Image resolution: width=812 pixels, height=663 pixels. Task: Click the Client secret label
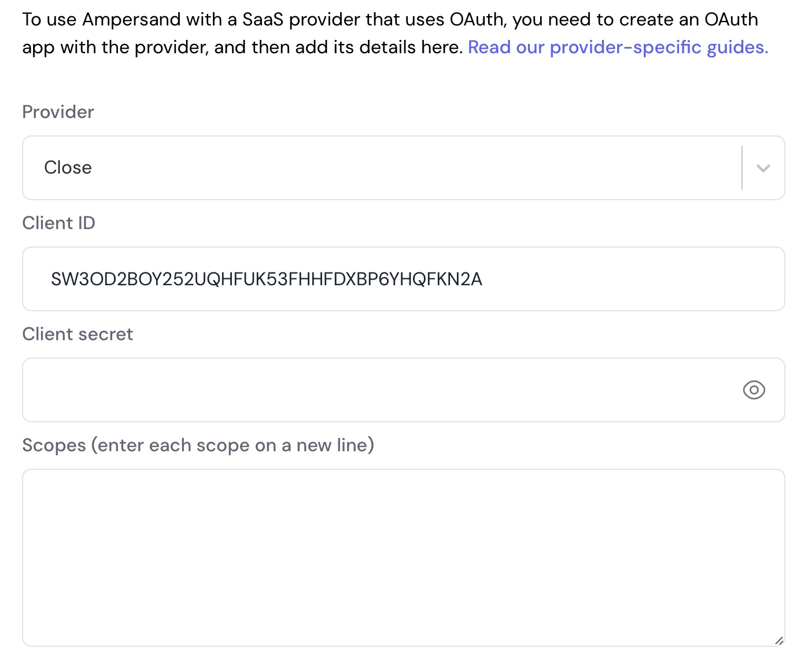pos(77,334)
